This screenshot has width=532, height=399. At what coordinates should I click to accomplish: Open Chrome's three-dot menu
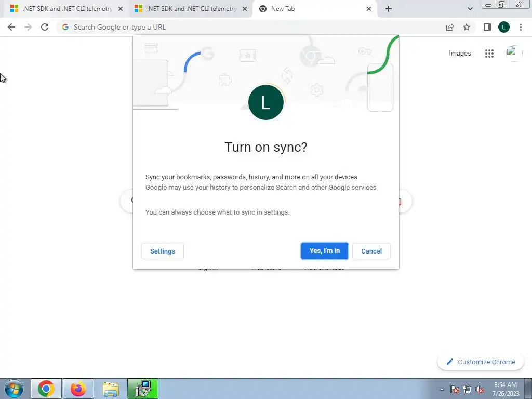[521, 27]
